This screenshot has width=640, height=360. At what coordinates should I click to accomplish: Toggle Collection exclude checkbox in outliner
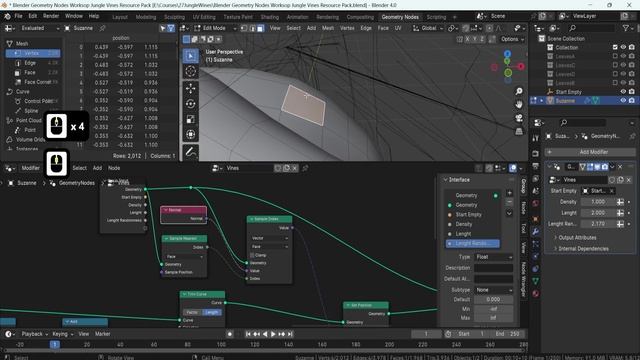pos(615,47)
